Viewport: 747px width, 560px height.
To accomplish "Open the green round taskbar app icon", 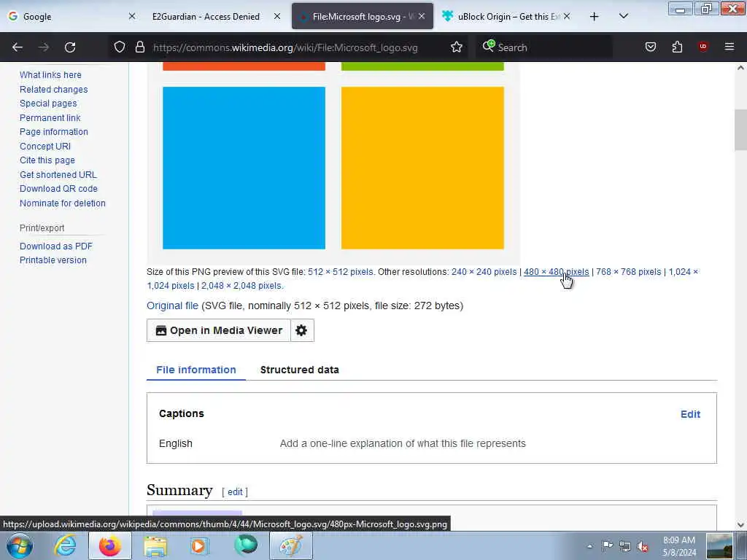I will [x=246, y=545].
